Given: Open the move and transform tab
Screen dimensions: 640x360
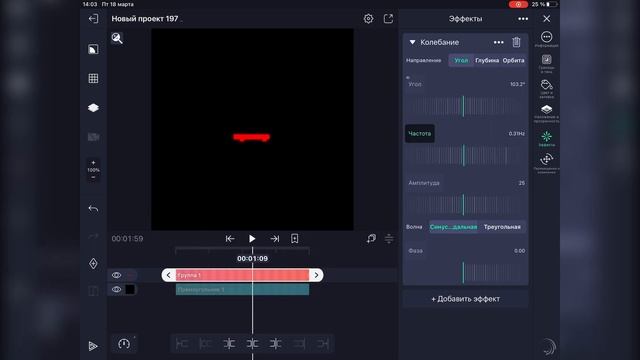Looking at the screenshot, I should click(547, 163).
